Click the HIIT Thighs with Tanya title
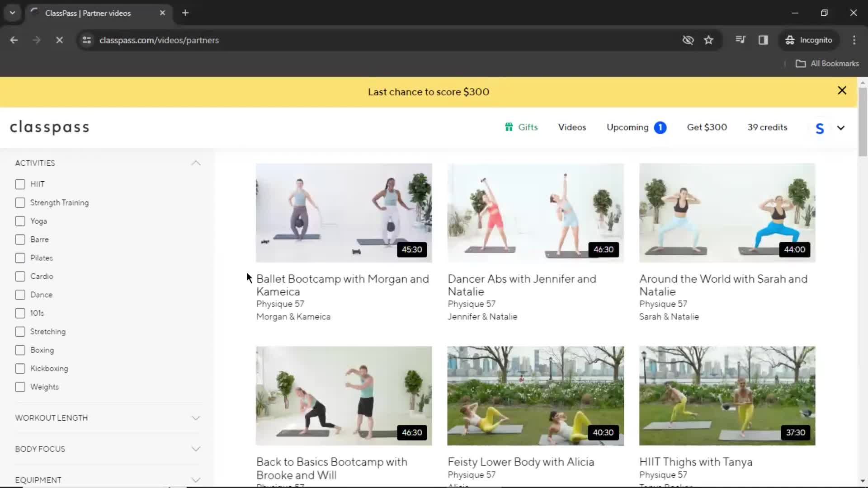Screen dimensions: 868x488 696,462
